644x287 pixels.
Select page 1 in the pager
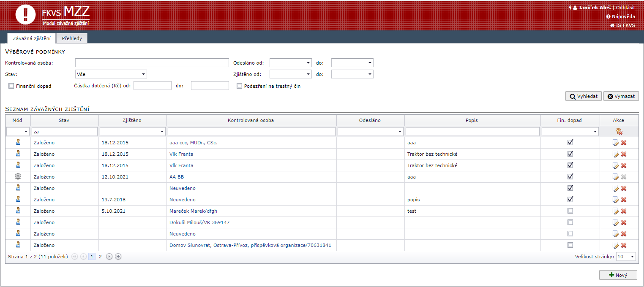(92, 257)
